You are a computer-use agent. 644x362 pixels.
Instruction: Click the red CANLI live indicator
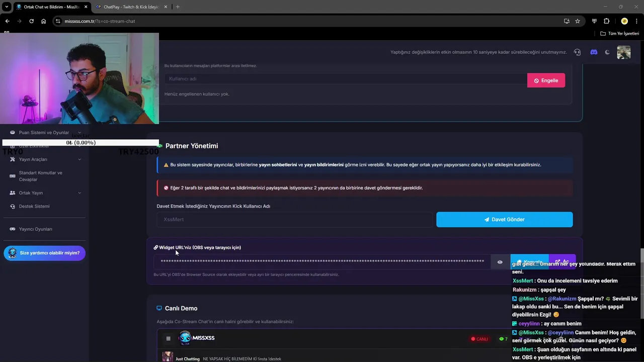pyautogui.click(x=479, y=339)
